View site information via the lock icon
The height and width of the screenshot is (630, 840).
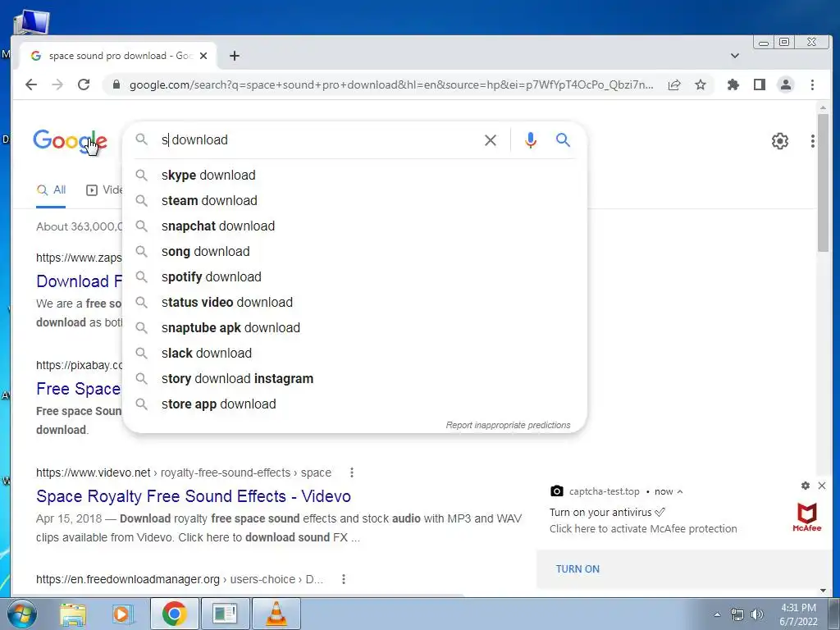[x=116, y=84]
